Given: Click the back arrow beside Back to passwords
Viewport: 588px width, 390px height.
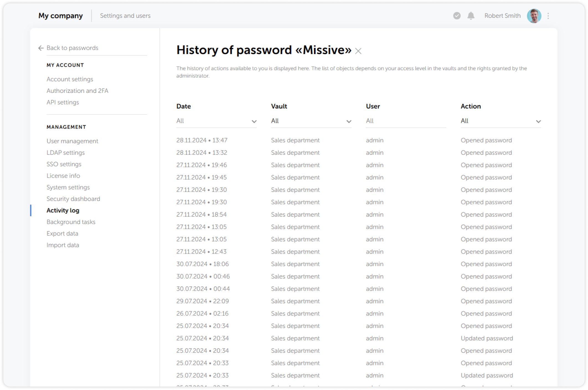Looking at the screenshot, I should coord(41,48).
